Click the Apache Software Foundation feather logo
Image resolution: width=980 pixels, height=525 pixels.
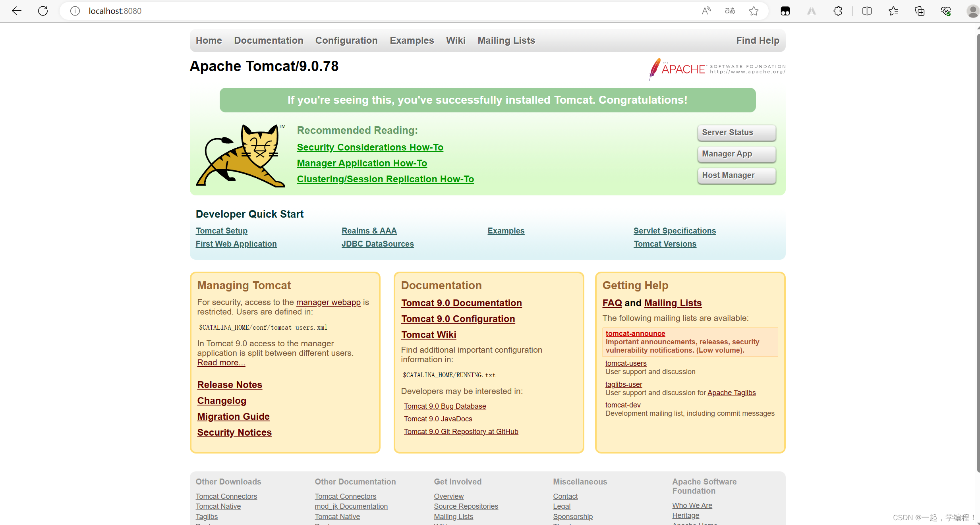click(x=717, y=69)
